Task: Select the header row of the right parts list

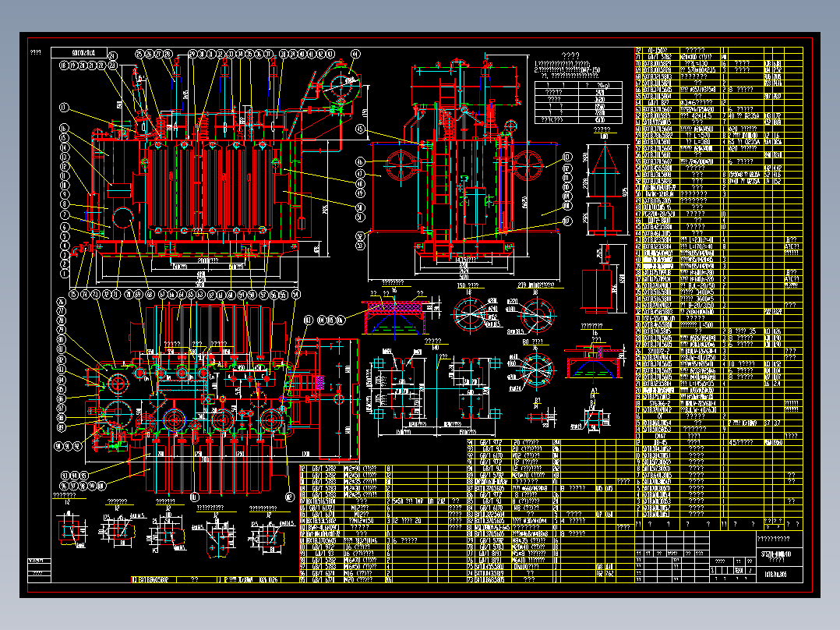Action: pos(719,524)
